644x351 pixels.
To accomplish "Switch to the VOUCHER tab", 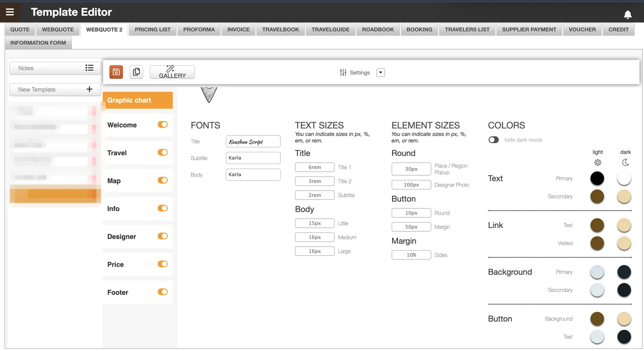I will tap(582, 29).
